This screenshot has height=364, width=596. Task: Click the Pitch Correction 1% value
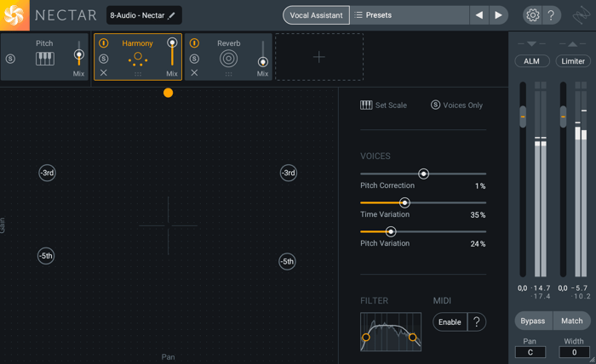(480, 186)
